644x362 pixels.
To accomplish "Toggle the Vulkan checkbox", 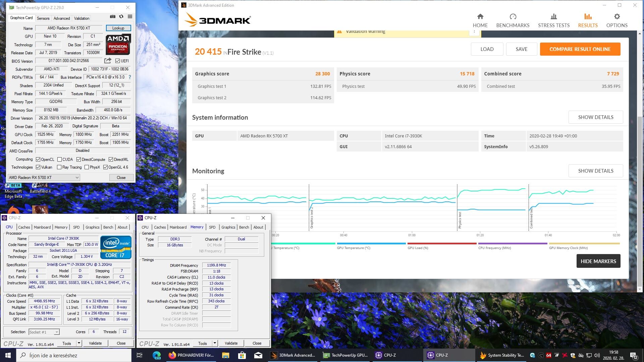I will (38, 167).
